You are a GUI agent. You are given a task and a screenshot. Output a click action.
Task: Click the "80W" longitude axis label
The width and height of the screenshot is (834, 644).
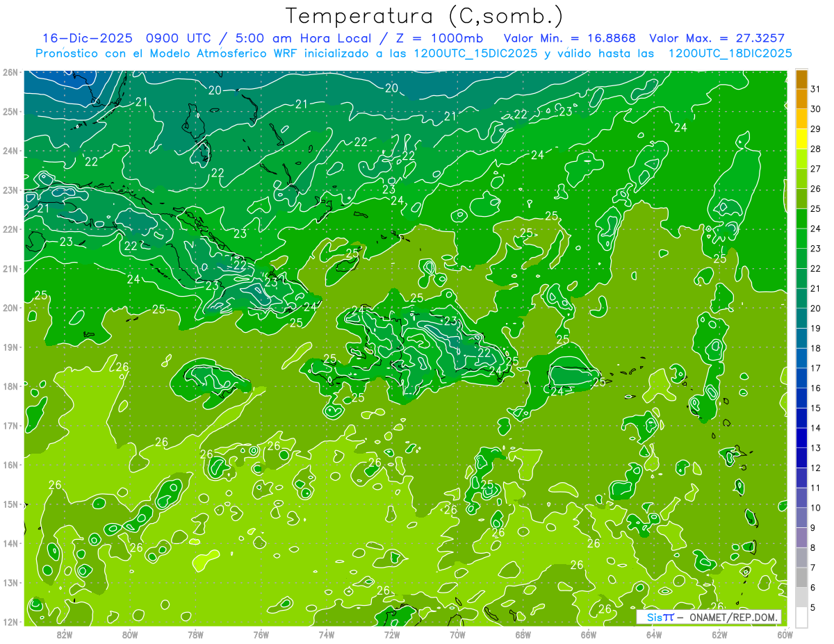click(x=130, y=634)
